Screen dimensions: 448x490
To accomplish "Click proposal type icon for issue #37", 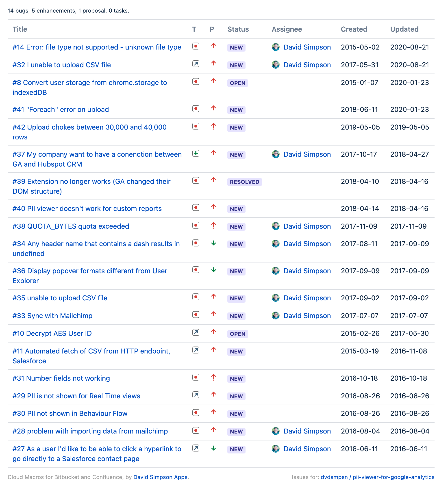I will tap(196, 153).
